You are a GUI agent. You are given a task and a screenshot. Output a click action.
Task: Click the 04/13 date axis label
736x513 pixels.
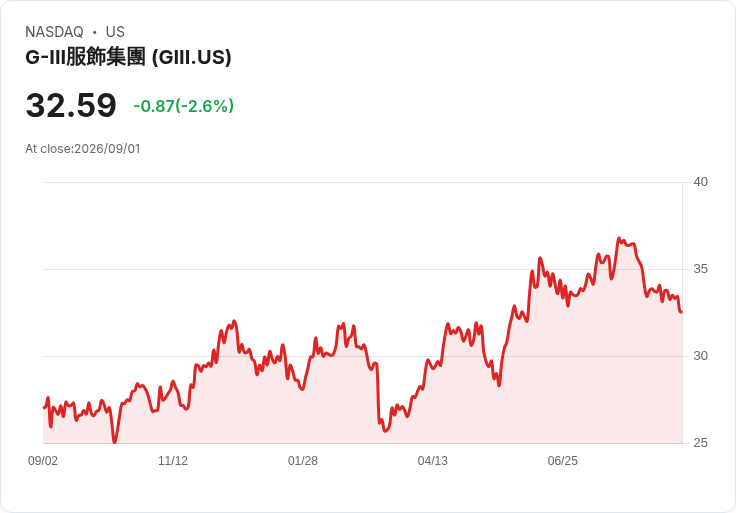coord(432,460)
